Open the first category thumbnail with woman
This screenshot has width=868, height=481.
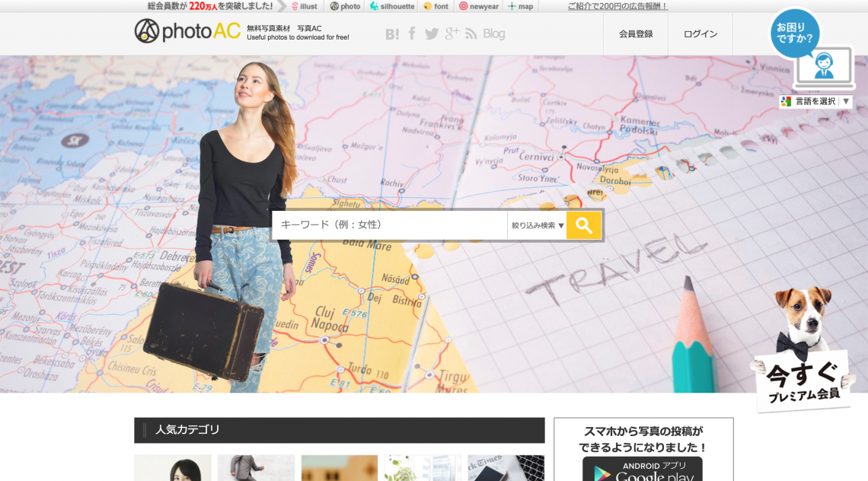click(x=173, y=468)
